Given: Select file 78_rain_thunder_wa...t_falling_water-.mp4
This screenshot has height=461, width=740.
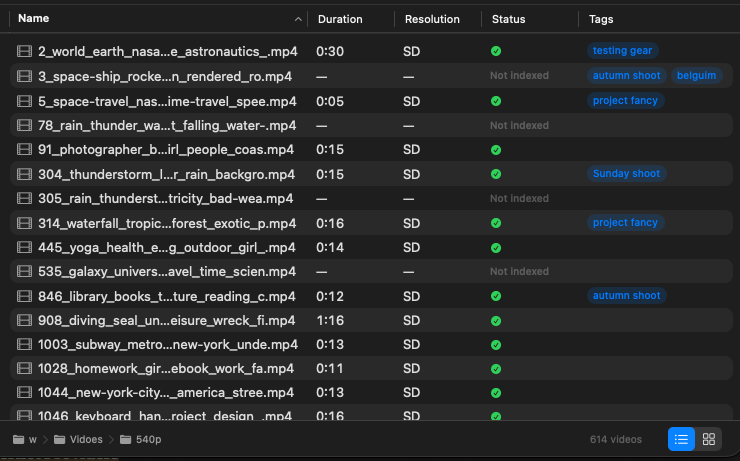Looking at the screenshot, I should click(x=167, y=126).
